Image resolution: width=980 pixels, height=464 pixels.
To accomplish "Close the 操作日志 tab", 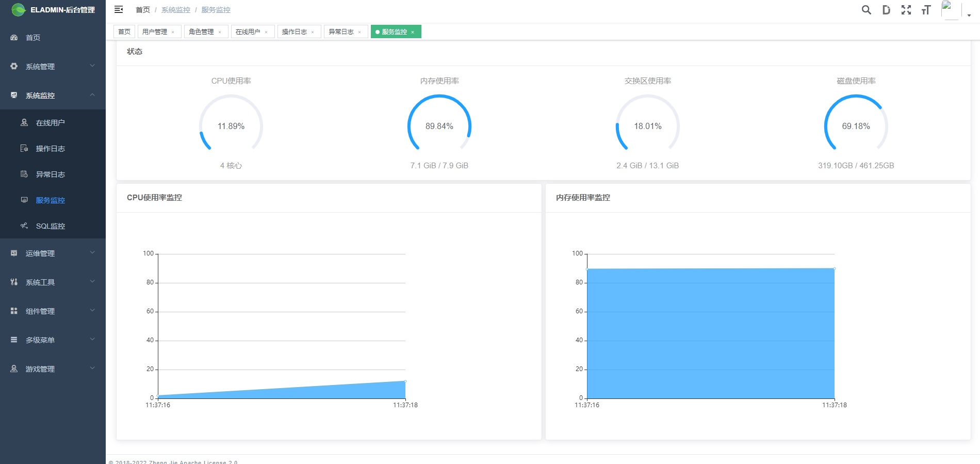I will coord(313,32).
